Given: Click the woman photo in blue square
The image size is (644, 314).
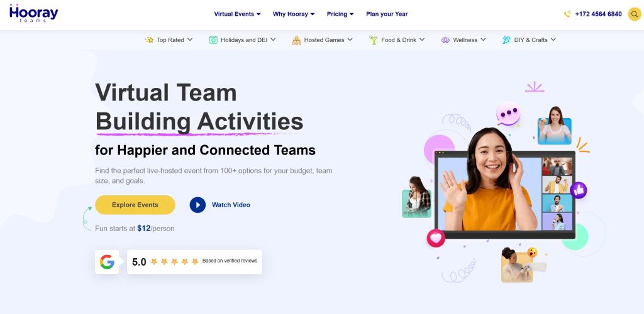Looking at the screenshot, I should (555, 126).
